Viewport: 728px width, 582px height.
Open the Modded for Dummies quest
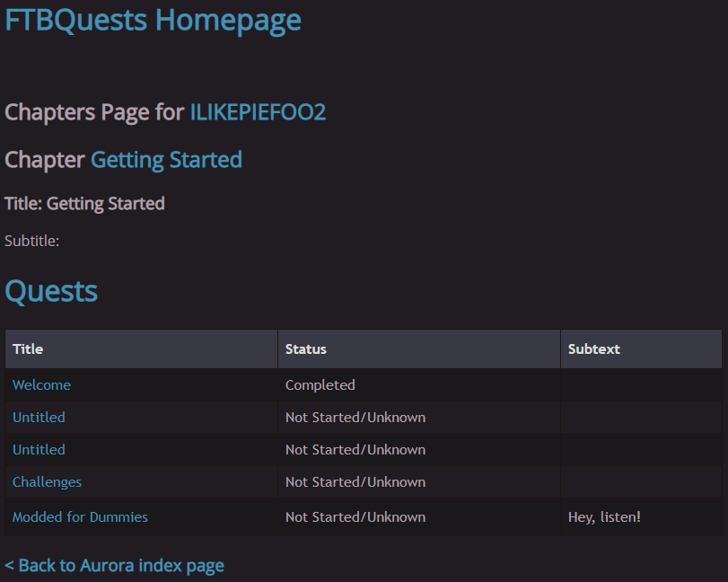80,516
